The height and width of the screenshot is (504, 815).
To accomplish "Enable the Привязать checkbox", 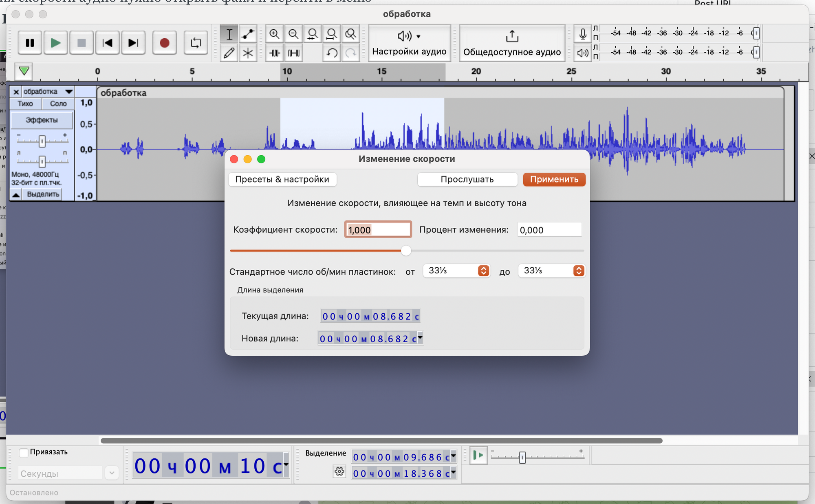I will click(x=24, y=452).
